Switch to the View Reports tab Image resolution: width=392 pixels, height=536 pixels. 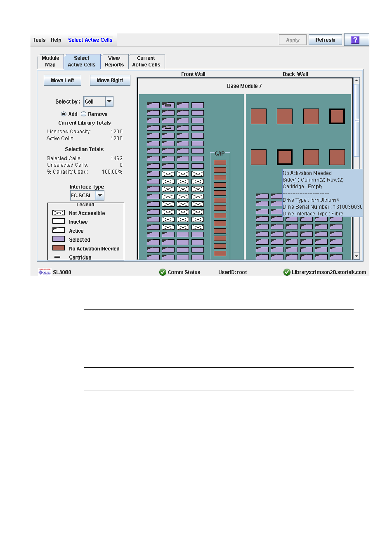tap(114, 61)
